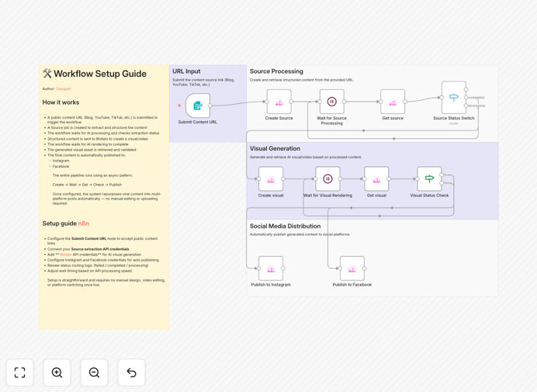Select the Source Status Switch node

point(454,98)
